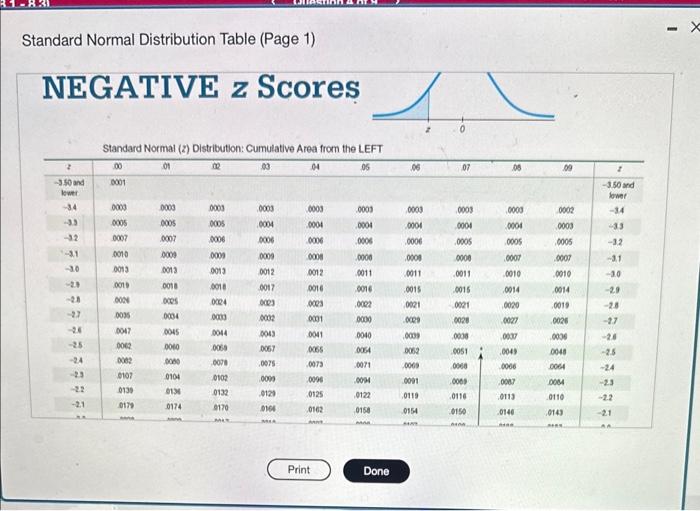Select the .0062 cell in row -2.5

pos(124,346)
